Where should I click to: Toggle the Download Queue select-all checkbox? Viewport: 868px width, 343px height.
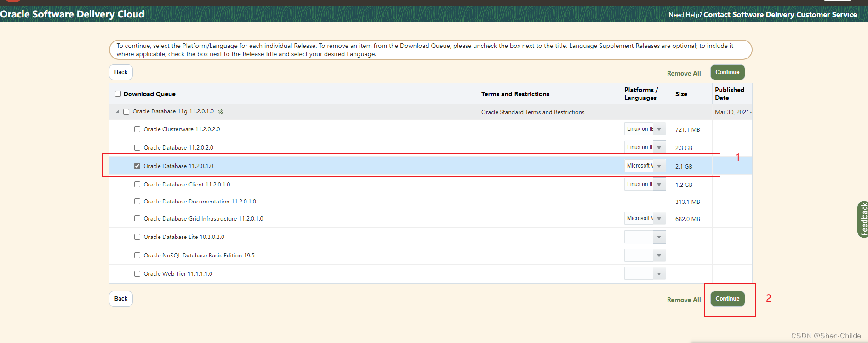point(118,94)
